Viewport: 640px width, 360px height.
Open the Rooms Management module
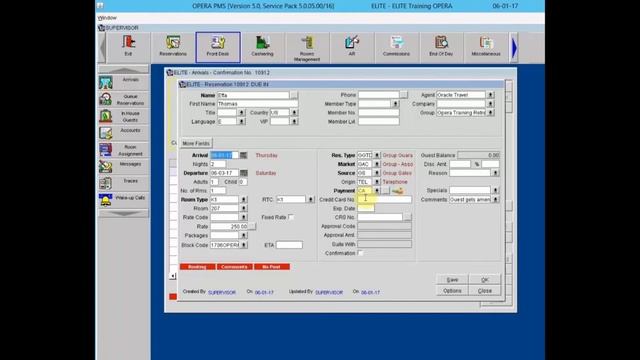pos(307,47)
